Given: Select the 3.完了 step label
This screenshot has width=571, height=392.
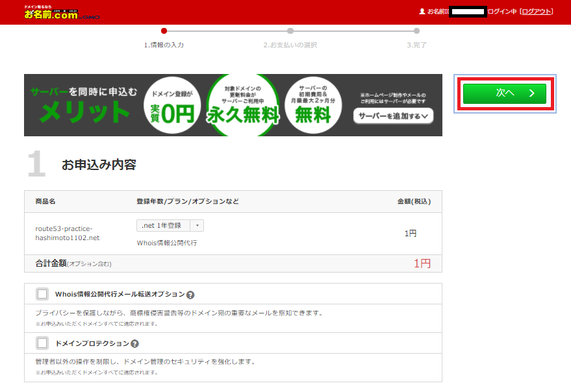Looking at the screenshot, I should [416, 45].
